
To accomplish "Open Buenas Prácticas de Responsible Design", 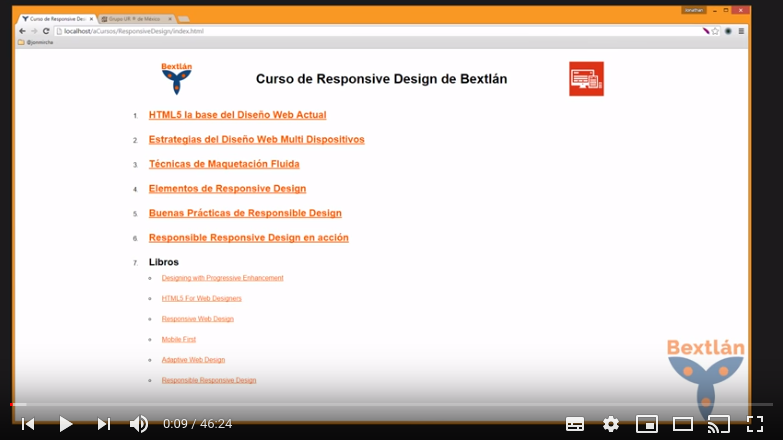I will [245, 213].
